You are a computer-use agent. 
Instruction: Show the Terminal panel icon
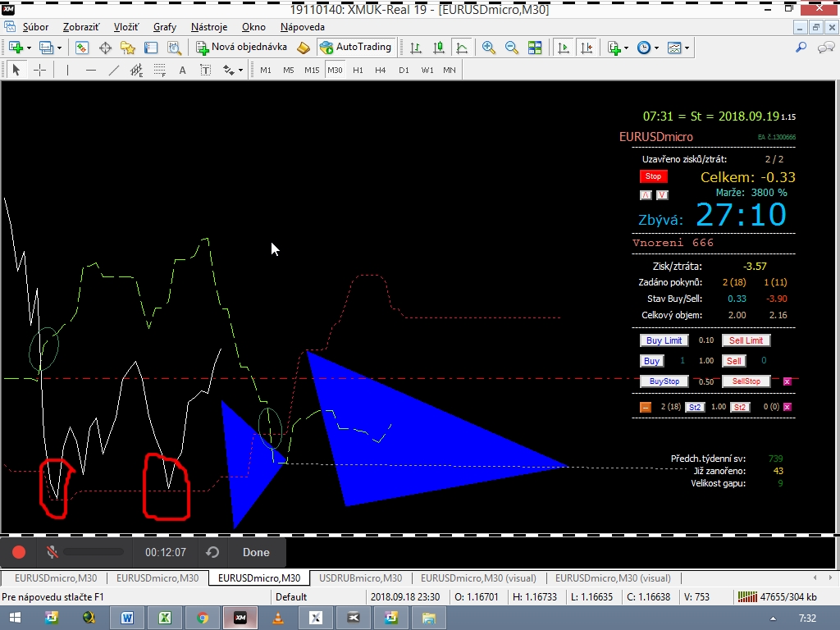pos(151,48)
